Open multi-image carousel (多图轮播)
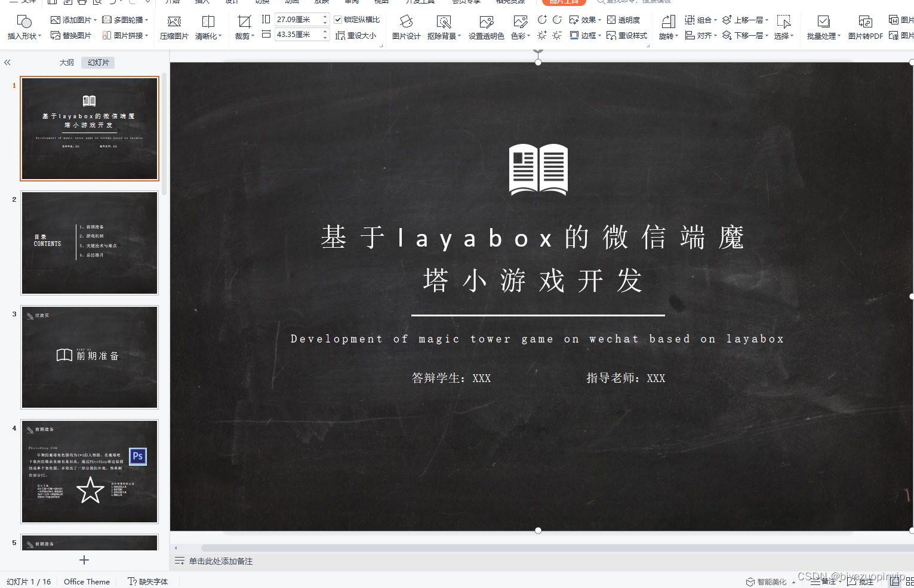This screenshot has height=588, width=914. (x=125, y=20)
